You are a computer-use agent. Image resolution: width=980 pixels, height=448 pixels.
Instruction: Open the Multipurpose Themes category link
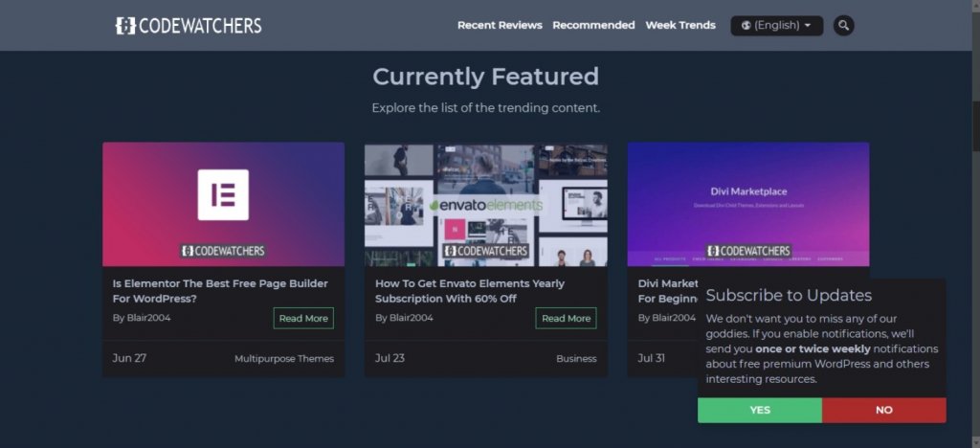coord(283,359)
